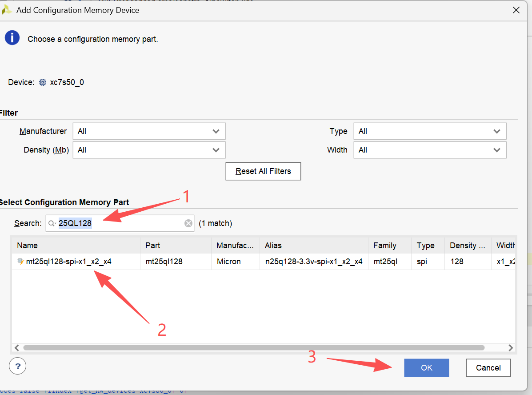
Task: Click the memory part icon in row
Action: (20, 262)
